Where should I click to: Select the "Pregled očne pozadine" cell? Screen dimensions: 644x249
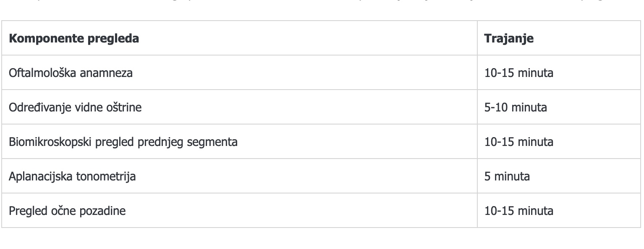(x=67, y=211)
